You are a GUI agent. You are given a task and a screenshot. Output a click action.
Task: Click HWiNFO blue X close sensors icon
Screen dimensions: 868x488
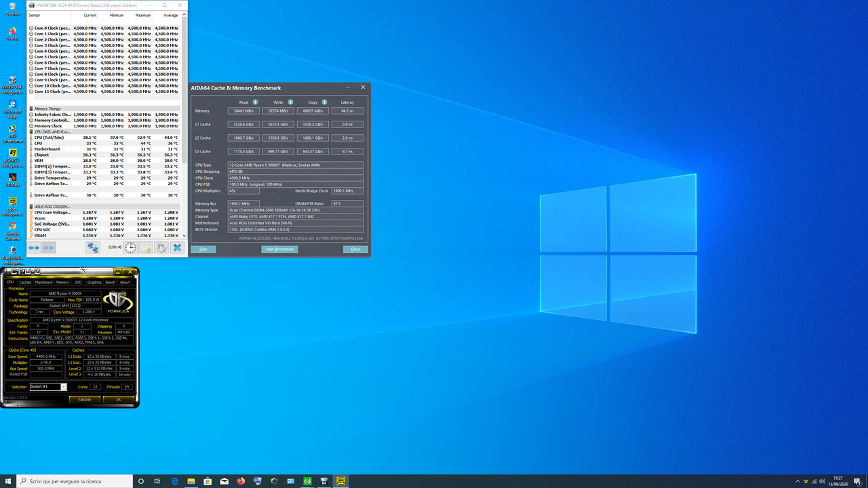pyautogui.click(x=177, y=248)
